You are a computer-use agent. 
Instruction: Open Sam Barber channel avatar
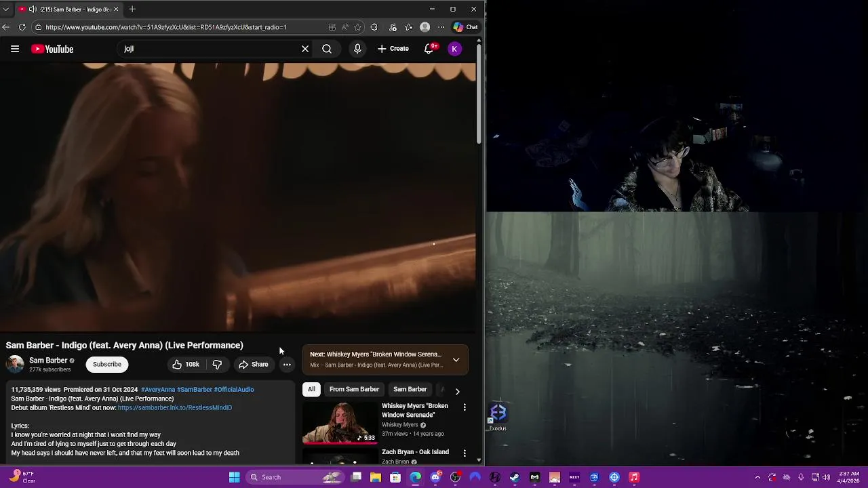15,365
